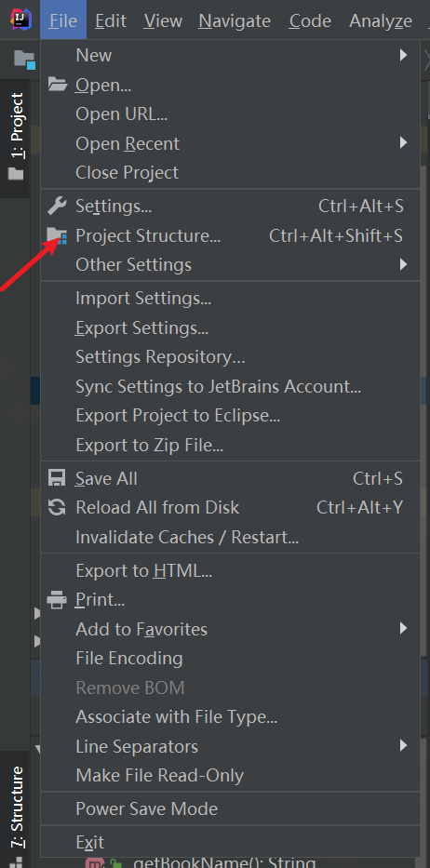Expand the Open Recent submenu
The width and height of the screenshot is (430, 868).
[x=231, y=143]
